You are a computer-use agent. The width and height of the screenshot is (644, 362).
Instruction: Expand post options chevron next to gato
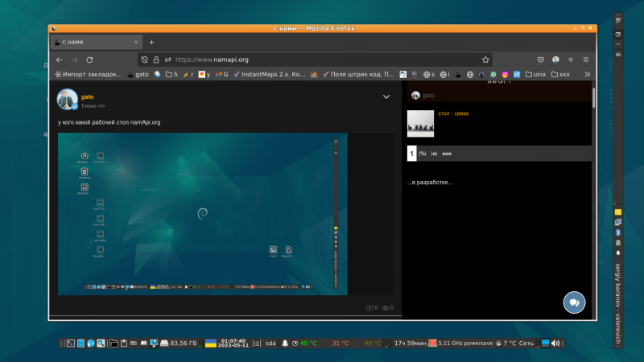click(386, 97)
